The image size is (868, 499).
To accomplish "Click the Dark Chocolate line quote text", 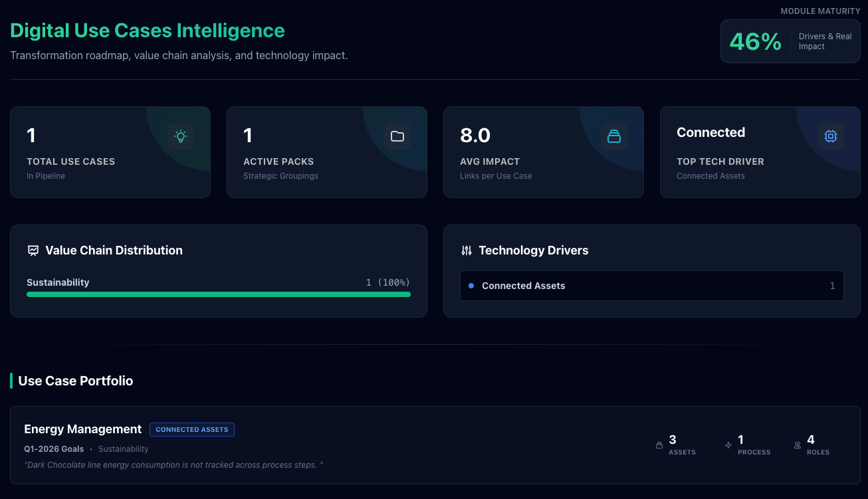I will pos(173,464).
